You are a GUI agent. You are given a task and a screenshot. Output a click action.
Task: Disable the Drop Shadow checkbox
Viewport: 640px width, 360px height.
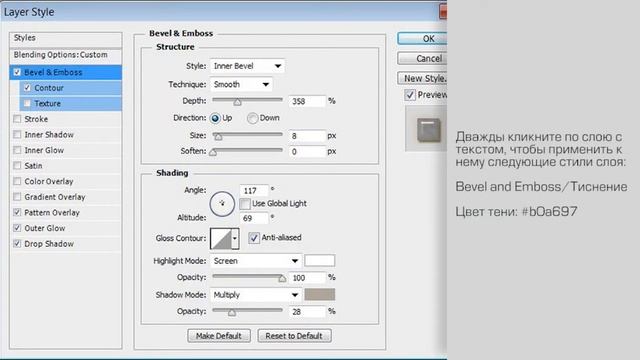(17, 244)
